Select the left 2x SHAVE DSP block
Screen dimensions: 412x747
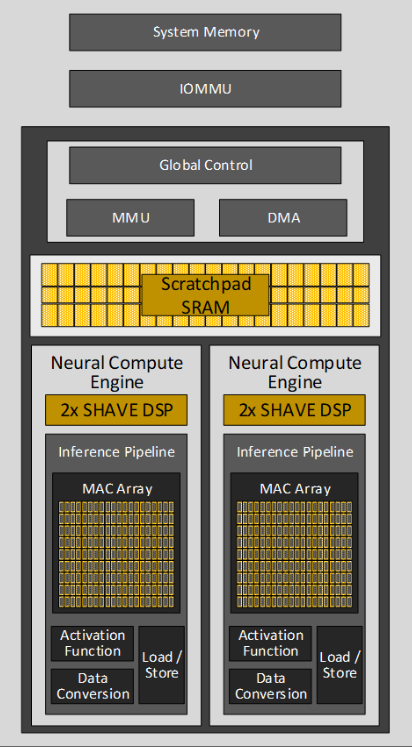[116, 410]
